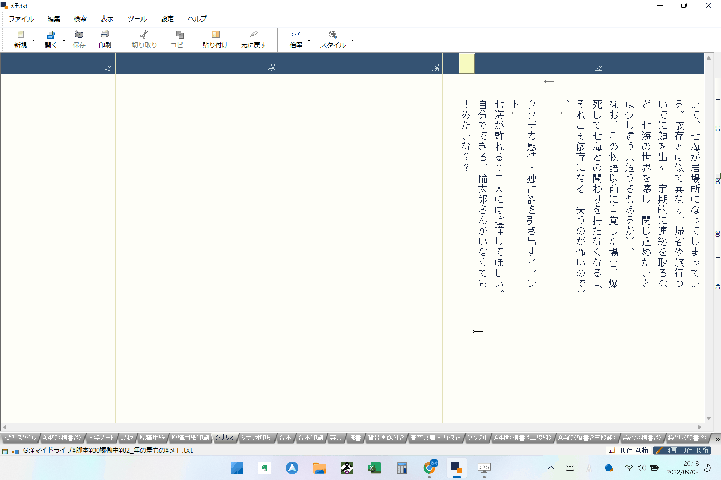The image size is (721, 480).
Task: Click the small icon in the left pane header
Action: [108, 68]
